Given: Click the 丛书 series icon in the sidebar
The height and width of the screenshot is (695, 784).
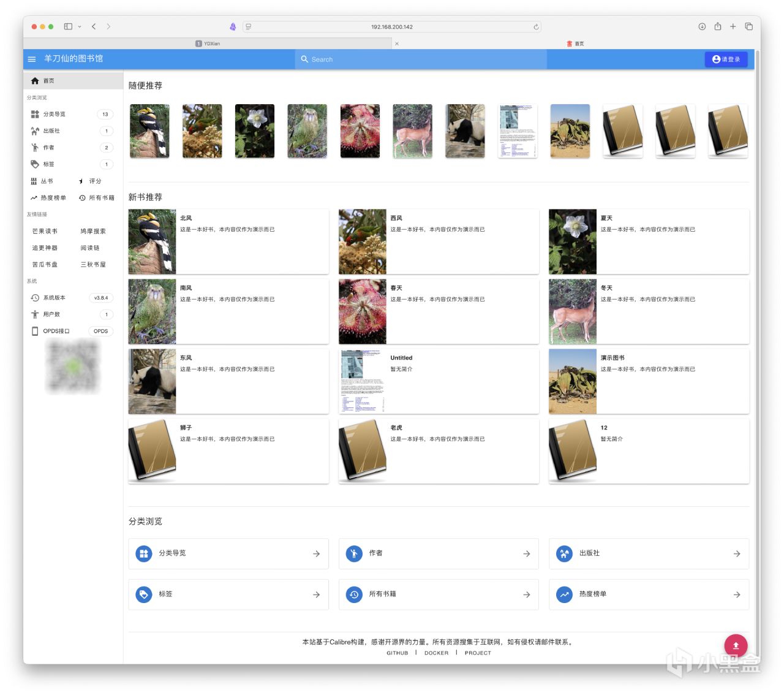Looking at the screenshot, I should tap(34, 181).
